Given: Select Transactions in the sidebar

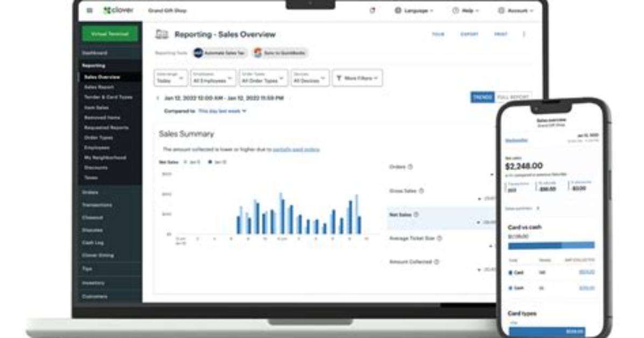Looking at the screenshot, I should pos(97,205).
